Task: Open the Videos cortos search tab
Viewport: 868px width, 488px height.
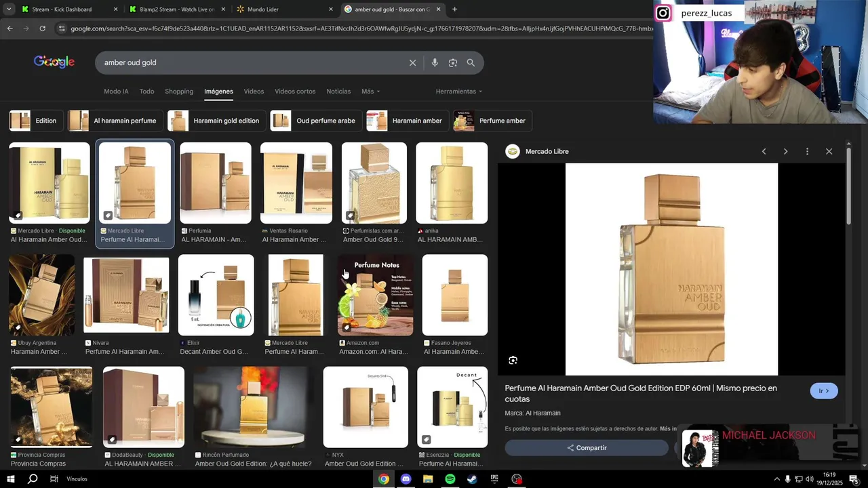Action: (x=295, y=91)
